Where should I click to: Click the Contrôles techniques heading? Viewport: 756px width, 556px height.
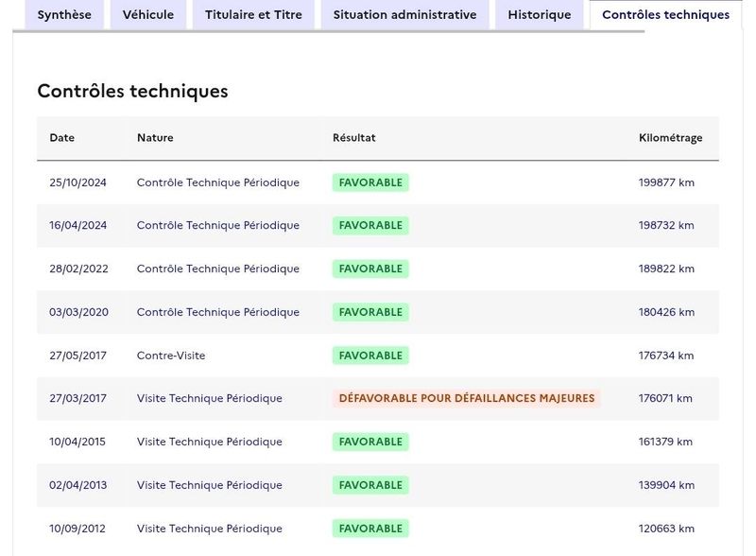pyautogui.click(x=132, y=91)
